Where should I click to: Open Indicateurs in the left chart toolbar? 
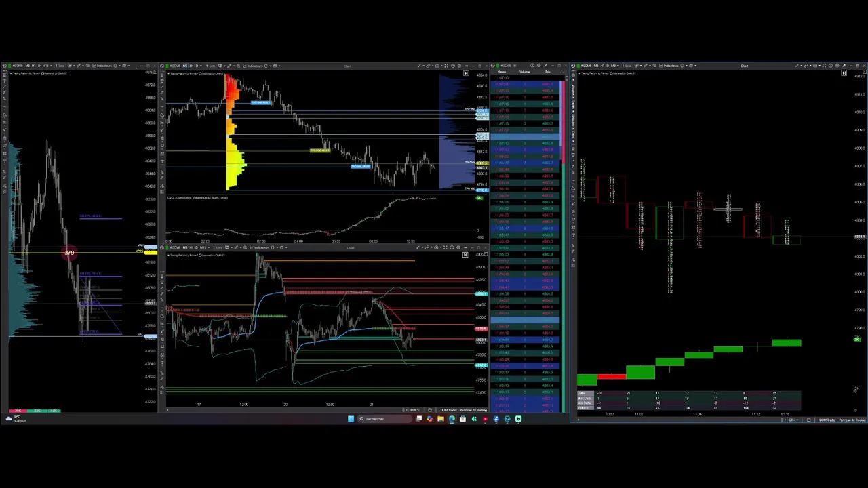104,66
